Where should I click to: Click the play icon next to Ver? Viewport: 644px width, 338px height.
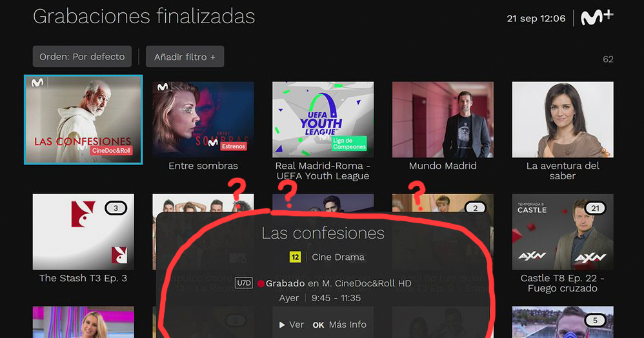[x=282, y=325]
